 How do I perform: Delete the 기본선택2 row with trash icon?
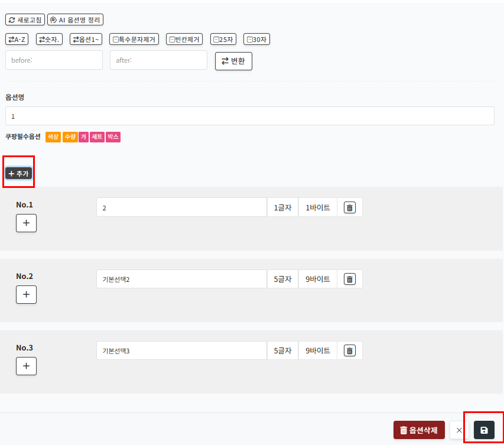pyautogui.click(x=350, y=279)
